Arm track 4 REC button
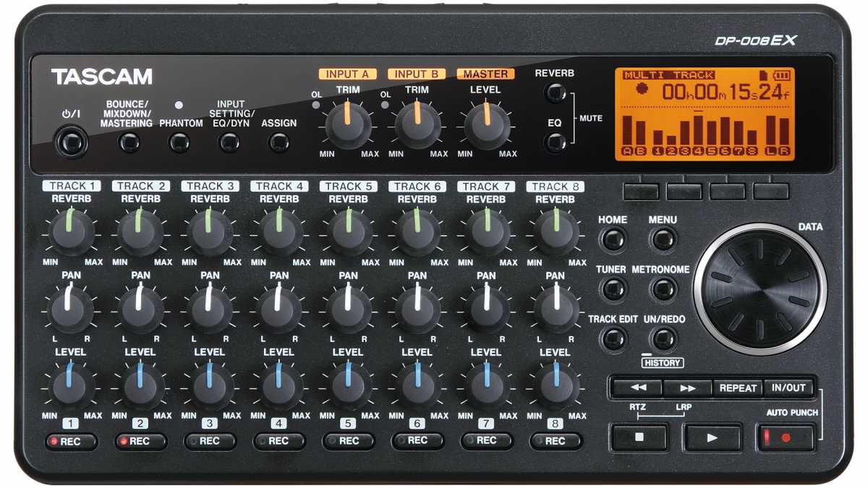The width and height of the screenshot is (868, 488). [x=278, y=441]
